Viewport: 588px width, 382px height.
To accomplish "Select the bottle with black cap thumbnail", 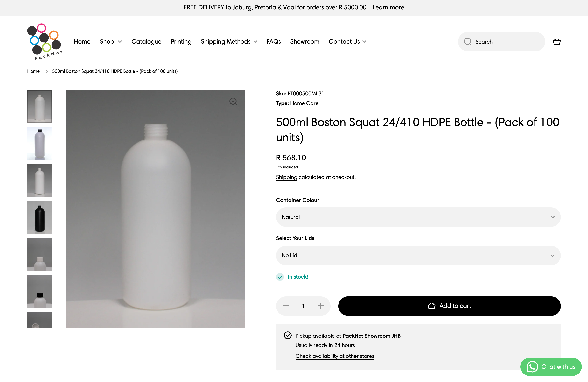I will (39, 143).
